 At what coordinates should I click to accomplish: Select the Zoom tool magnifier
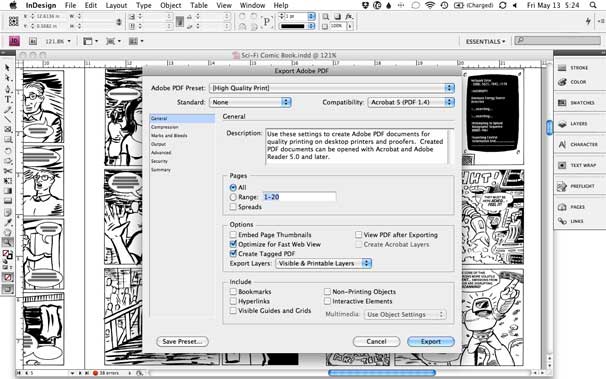coord(7,243)
